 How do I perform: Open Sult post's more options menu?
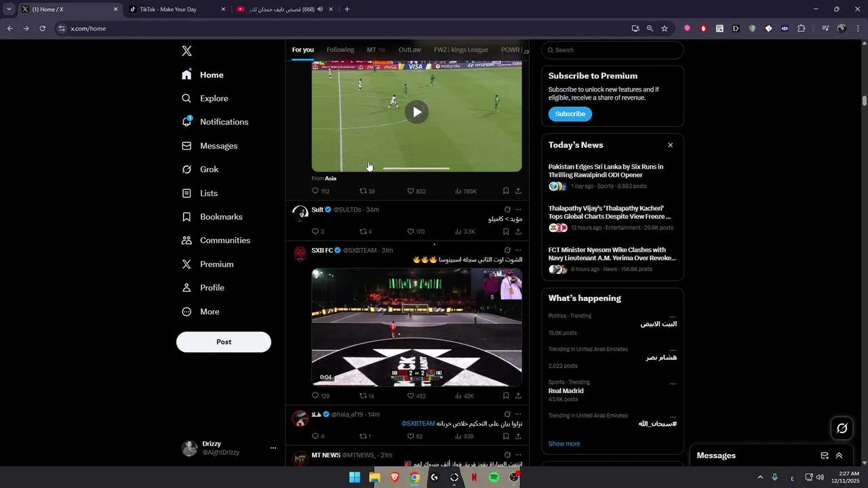518,209
